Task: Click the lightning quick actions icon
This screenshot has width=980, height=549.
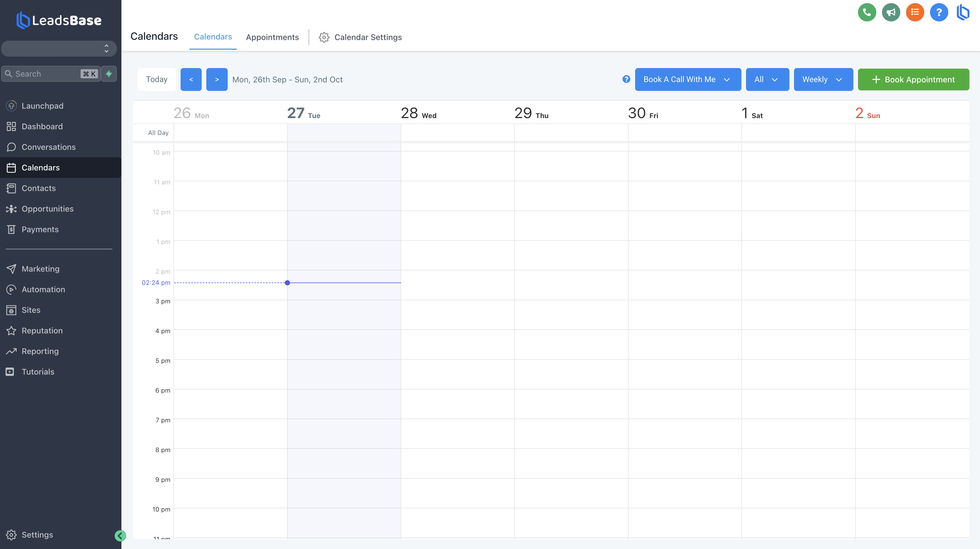Action: [109, 74]
